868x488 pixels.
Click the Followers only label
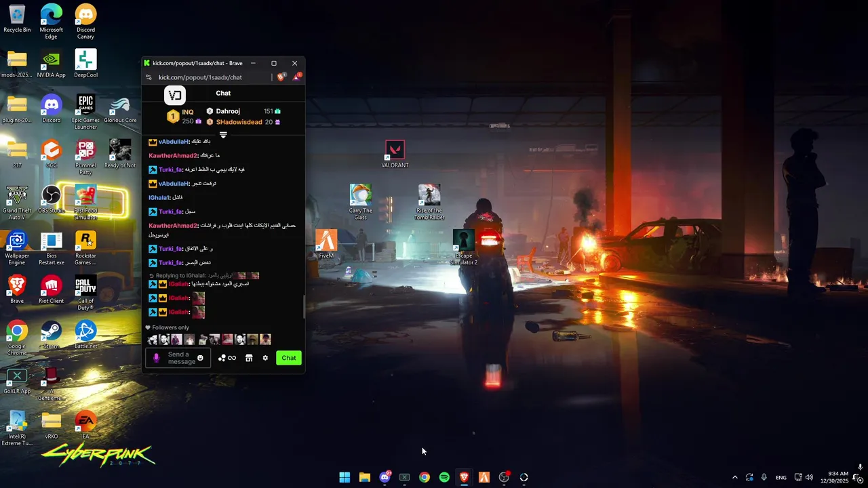click(x=170, y=327)
